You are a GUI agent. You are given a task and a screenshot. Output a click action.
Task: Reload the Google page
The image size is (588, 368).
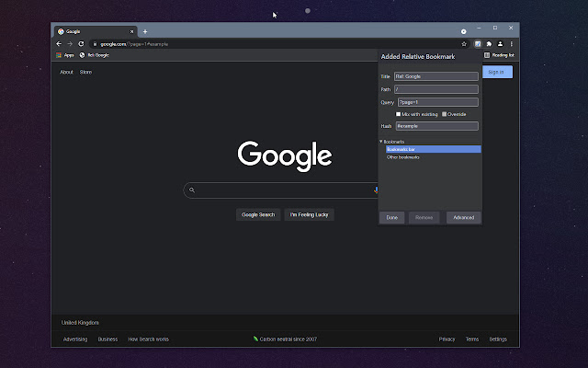tap(81, 44)
